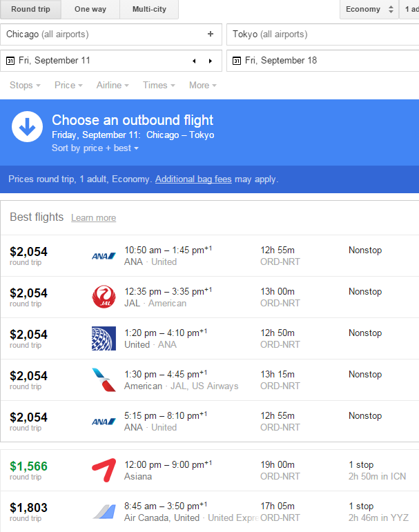Image resolution: width=419 pixels, height=532 pixels.
Task: Click the JAL airline logo
Action: point(104,297)
